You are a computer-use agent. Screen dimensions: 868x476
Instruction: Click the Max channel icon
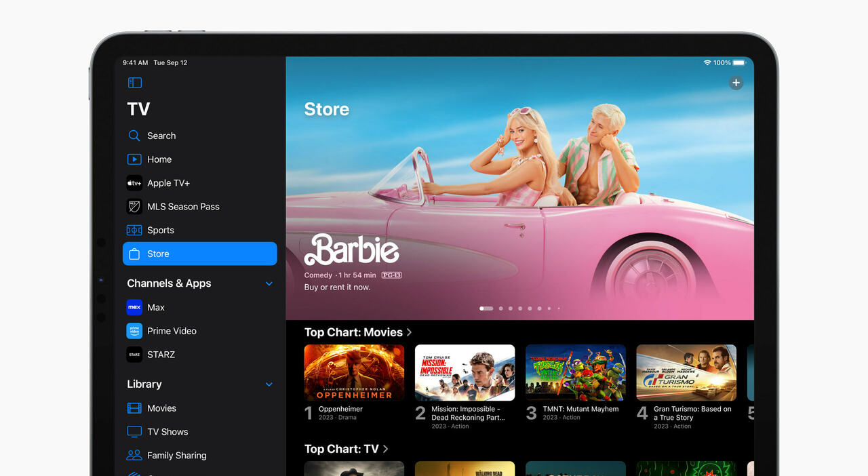134,307
